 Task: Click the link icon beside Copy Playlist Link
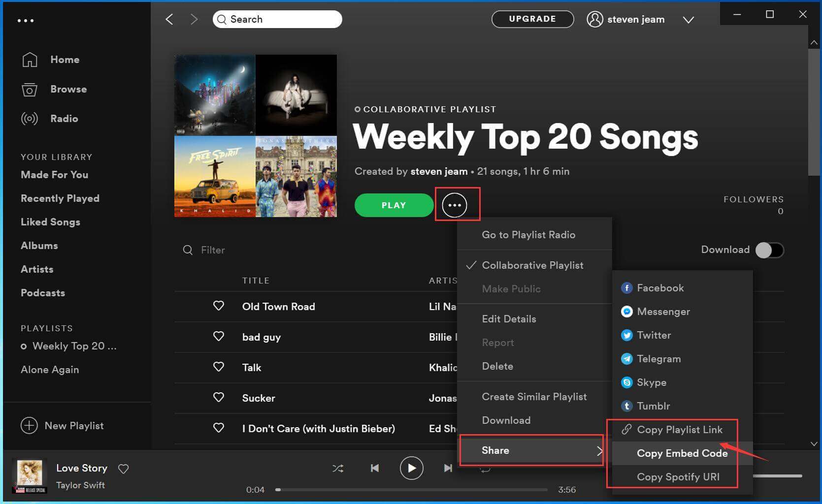(x=626, y=430)
